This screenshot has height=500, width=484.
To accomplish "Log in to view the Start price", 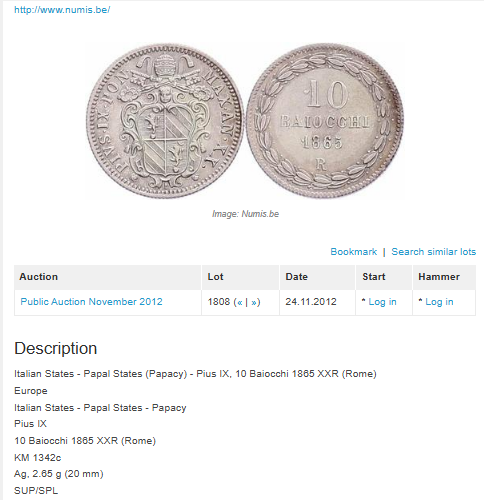I will (382, 302).
